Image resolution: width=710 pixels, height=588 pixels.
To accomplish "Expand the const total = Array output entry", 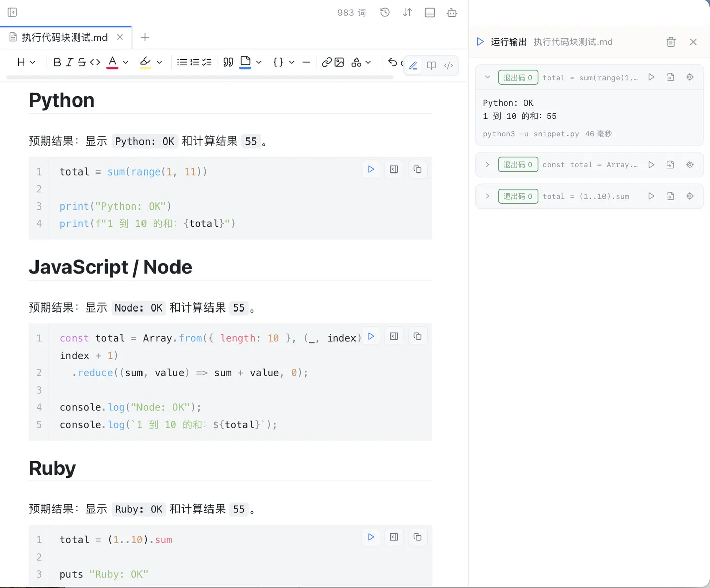I will coord(487,165).
